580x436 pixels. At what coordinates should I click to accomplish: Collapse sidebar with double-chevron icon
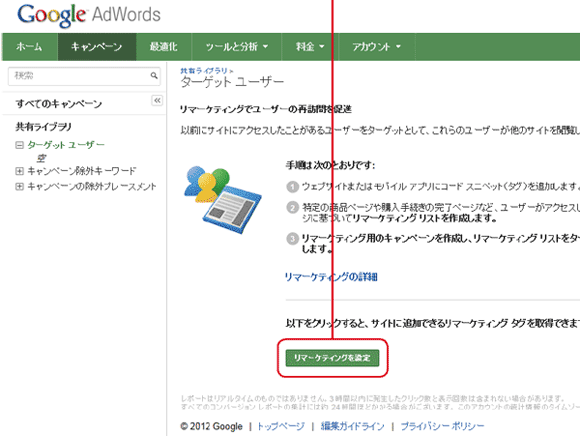157,100
